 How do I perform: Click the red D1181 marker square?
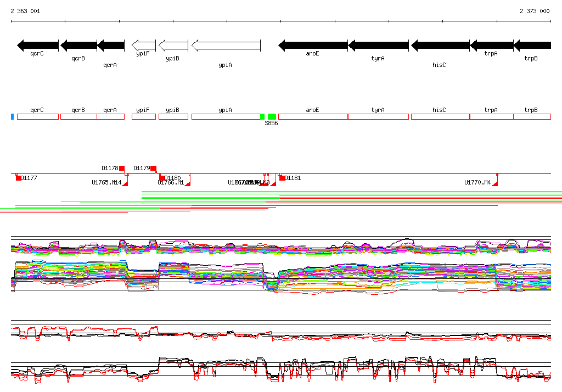coord(282,178)
